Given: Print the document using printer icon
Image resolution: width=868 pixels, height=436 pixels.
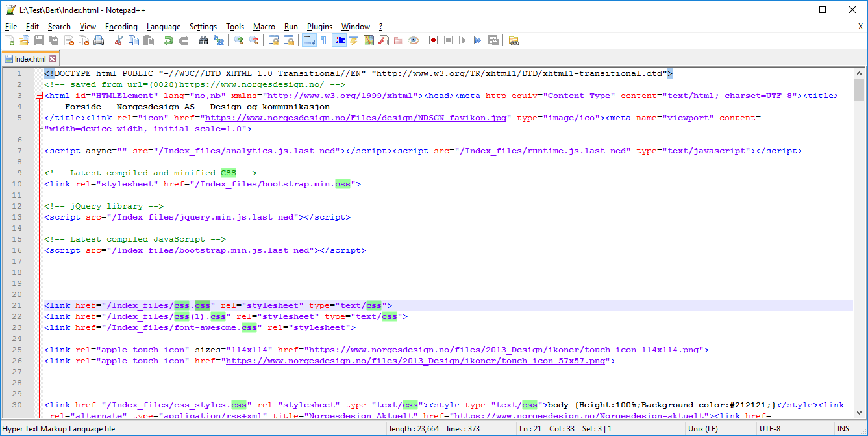Looking at the screenshot, I should pos(99,40).
